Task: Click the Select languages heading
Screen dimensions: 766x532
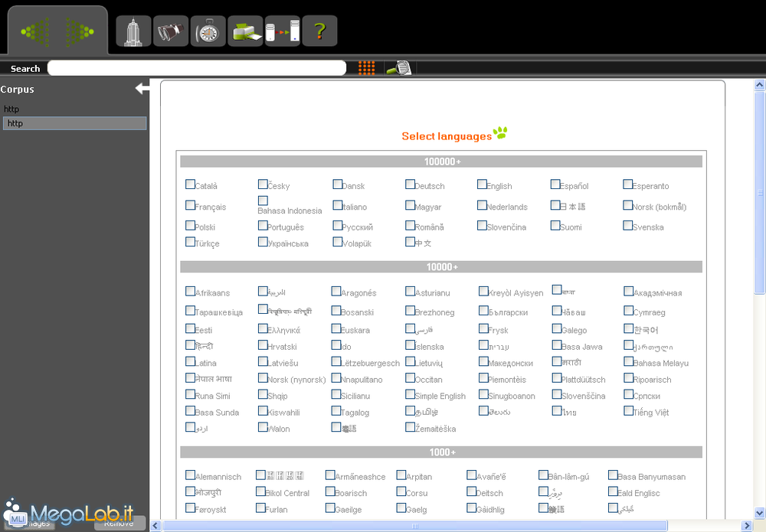Action: pos(447,136)
